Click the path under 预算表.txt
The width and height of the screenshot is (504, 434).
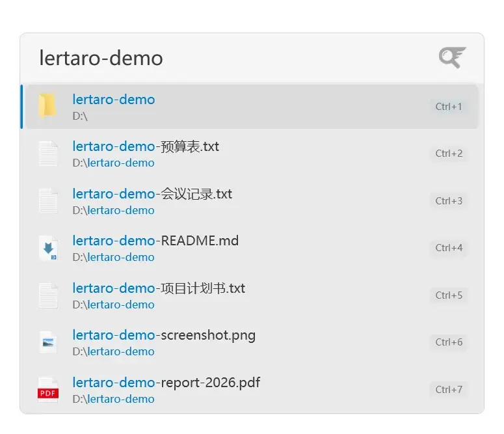point(113,163)
